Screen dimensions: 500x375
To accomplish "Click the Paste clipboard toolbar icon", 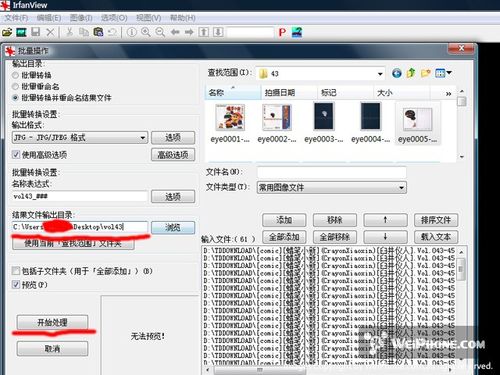I will pos(98,32).
